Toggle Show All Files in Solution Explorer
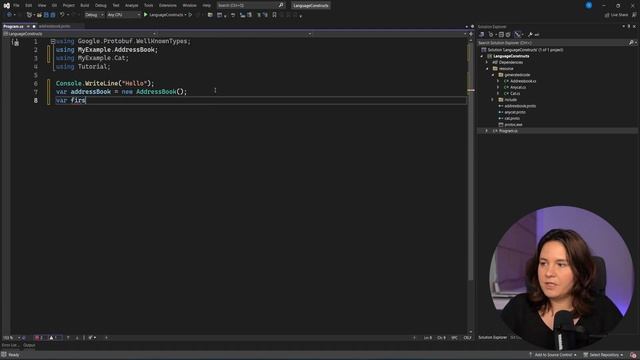This screenshot has width=640, height=360. click(x=508, y=35)
